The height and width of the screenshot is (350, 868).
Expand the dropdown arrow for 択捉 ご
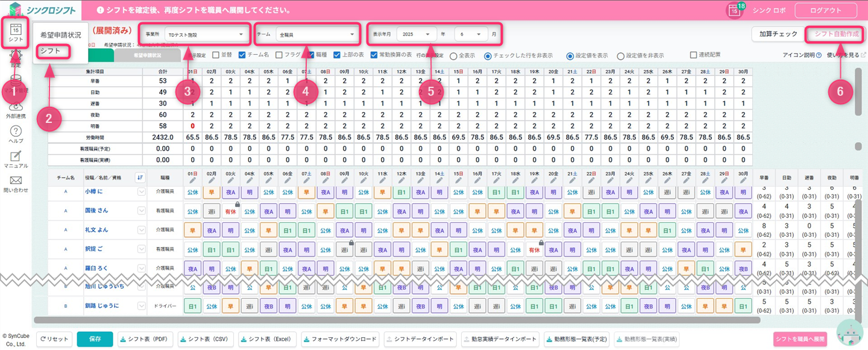coord(142,249)
